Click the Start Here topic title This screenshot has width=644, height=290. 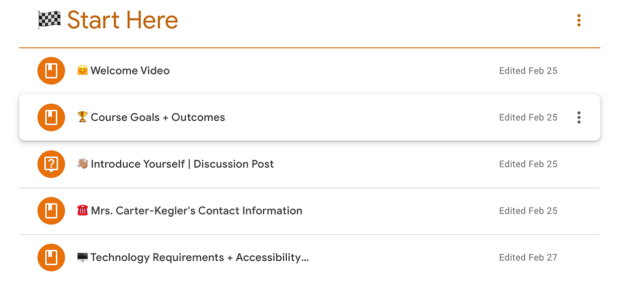coord(123,20)
